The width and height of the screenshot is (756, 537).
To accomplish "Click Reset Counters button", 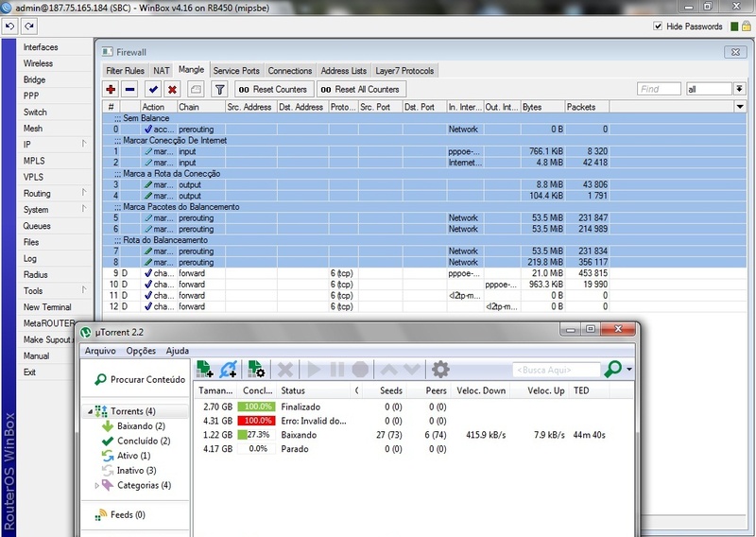I will (273, 89).
